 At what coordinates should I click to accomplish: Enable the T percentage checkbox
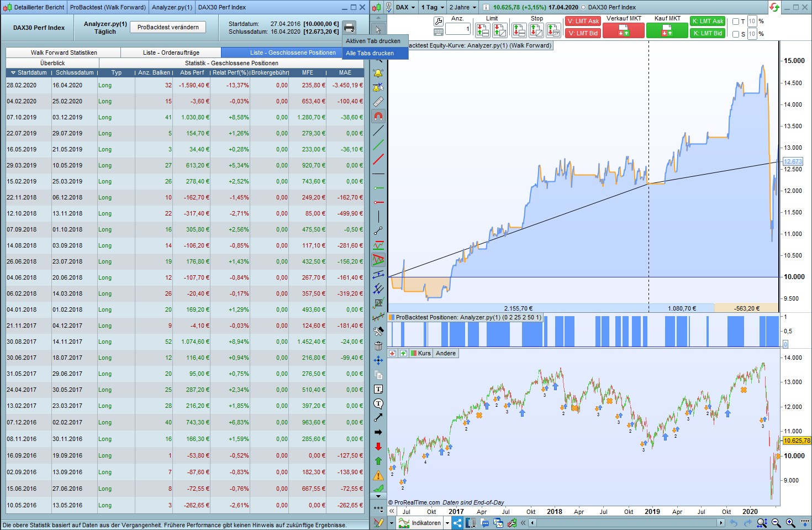click(x=736, y=22)
